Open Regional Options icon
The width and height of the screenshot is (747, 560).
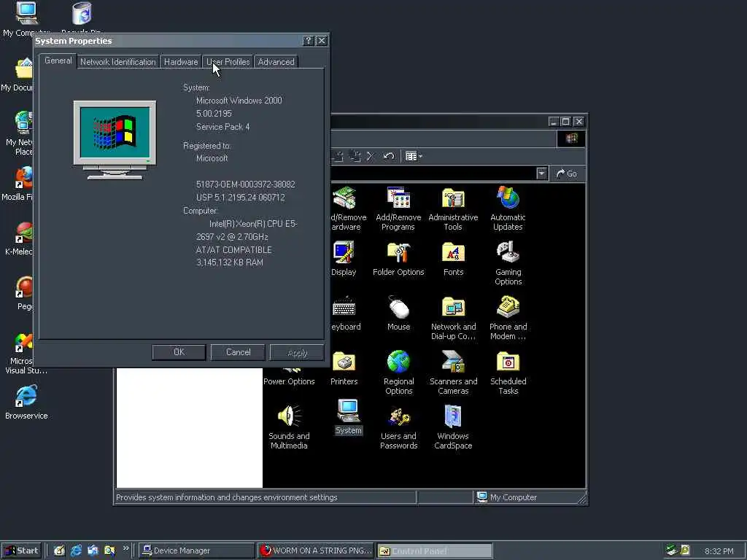tap(398, 373)
